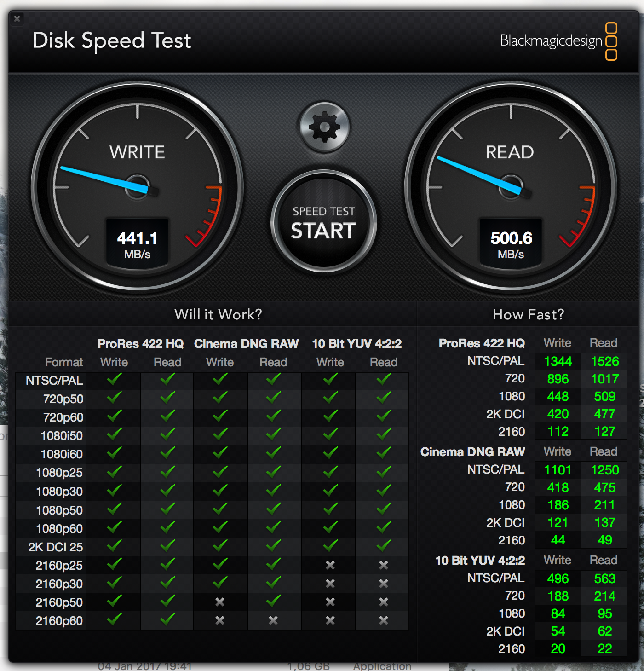Screen dimensions: 644x671
Task: Click the Format column header
Action: [x=64, y=362]
